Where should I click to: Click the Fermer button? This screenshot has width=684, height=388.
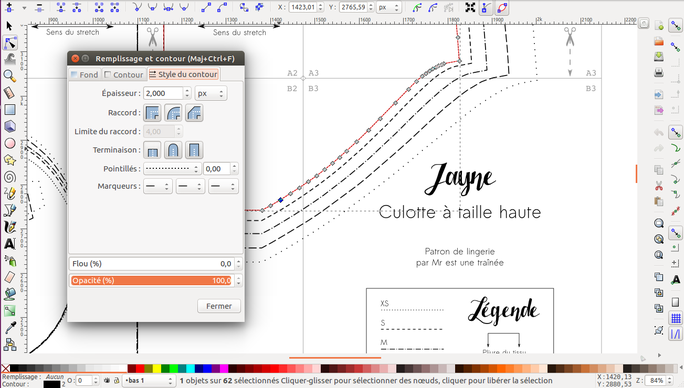coord(219,306)
